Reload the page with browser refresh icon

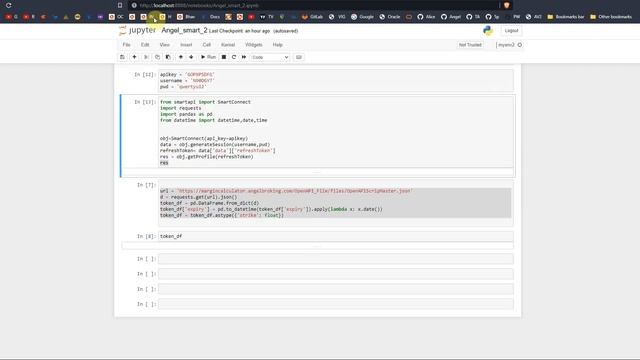click(x=9, y=5)
